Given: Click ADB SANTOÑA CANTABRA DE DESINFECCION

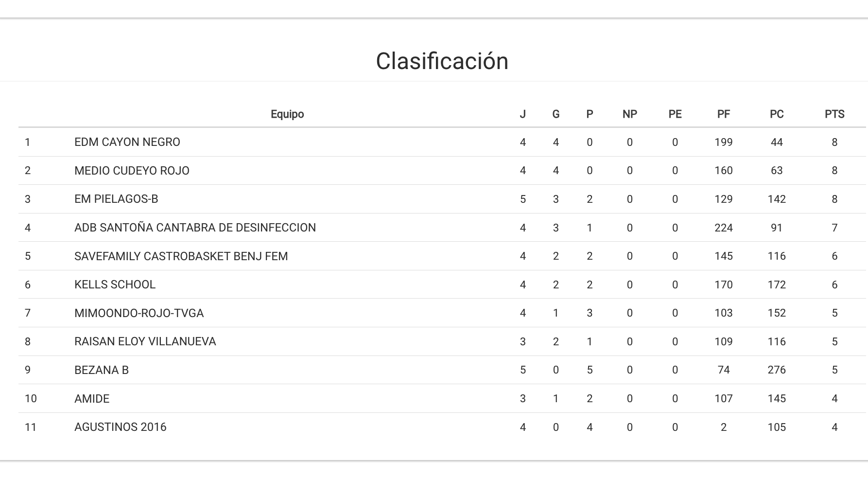Looking at the screenshot, I should tap(195, 228).
